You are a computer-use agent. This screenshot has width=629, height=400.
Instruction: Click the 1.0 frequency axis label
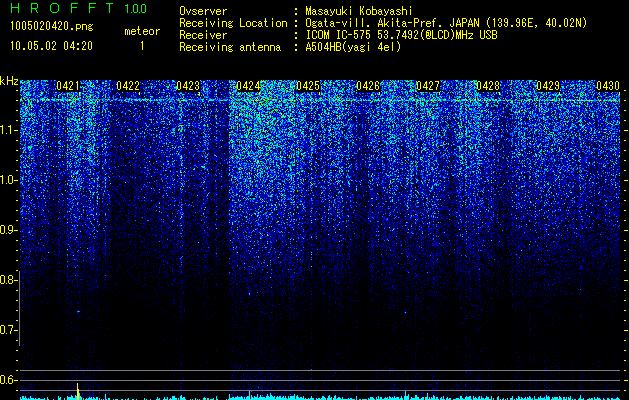click(x=8, y=181)
